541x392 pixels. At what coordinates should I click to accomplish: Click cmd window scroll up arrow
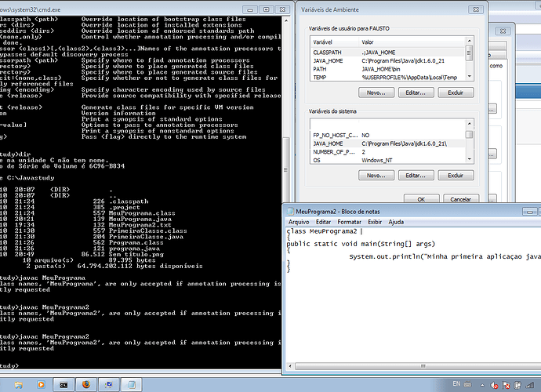[285, 20]
